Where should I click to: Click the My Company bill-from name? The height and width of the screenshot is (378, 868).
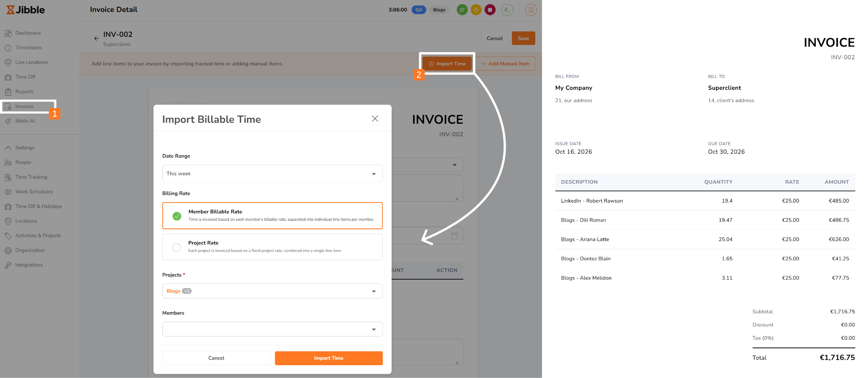pyautogui.click(x=573, y=88)
